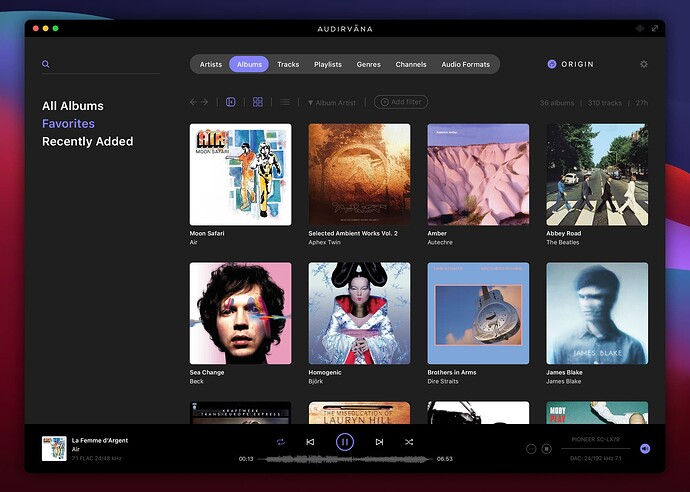Switch to the Channels tab
The width and height of the screenshot is (690, 492).
411,64
